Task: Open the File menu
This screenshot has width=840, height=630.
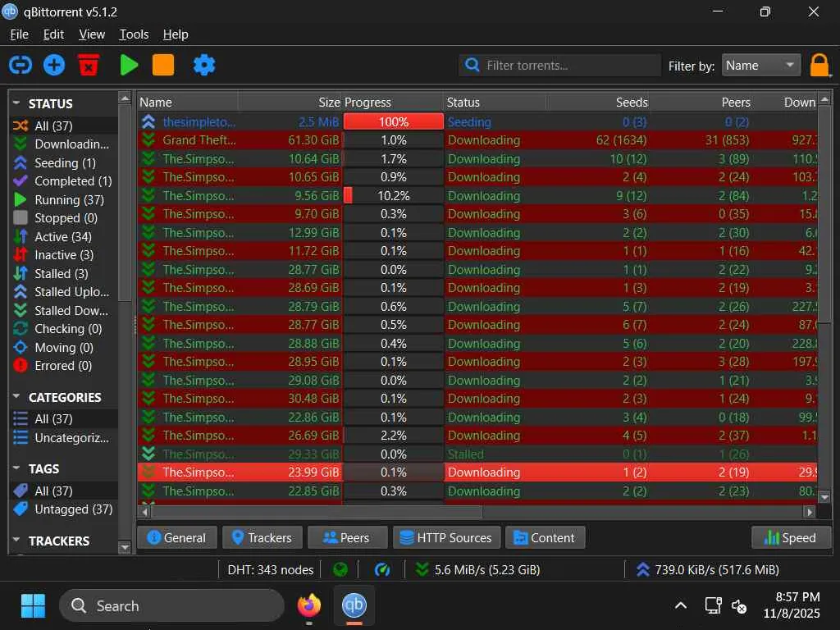Action: pos(20,34)
